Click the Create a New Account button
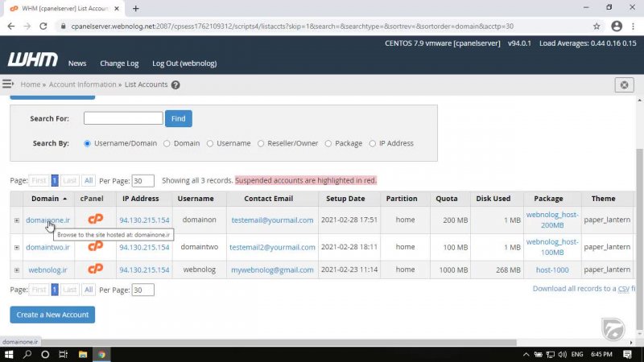The image size is (644, 362). tap(52, 315)
